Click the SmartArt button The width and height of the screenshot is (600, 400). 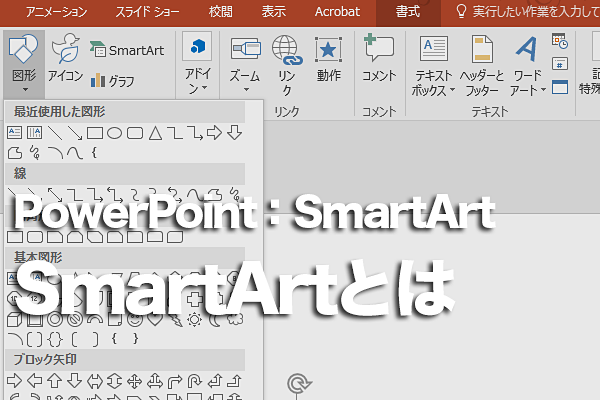click(x=127, y=50)
